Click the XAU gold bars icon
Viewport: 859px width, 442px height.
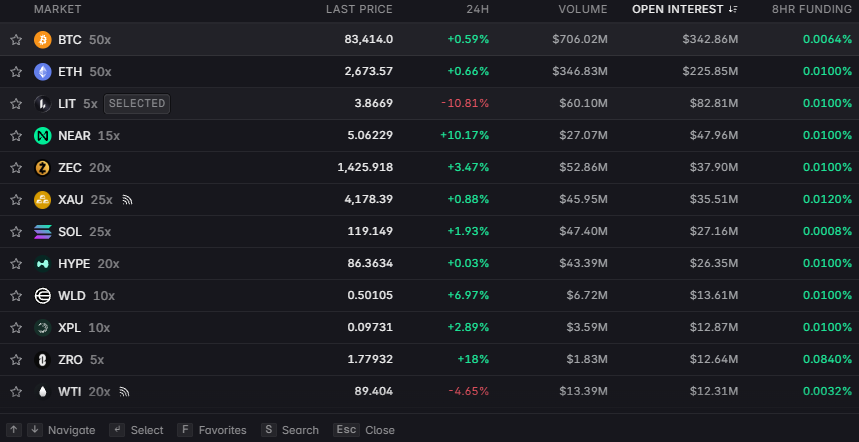(43, 200)
